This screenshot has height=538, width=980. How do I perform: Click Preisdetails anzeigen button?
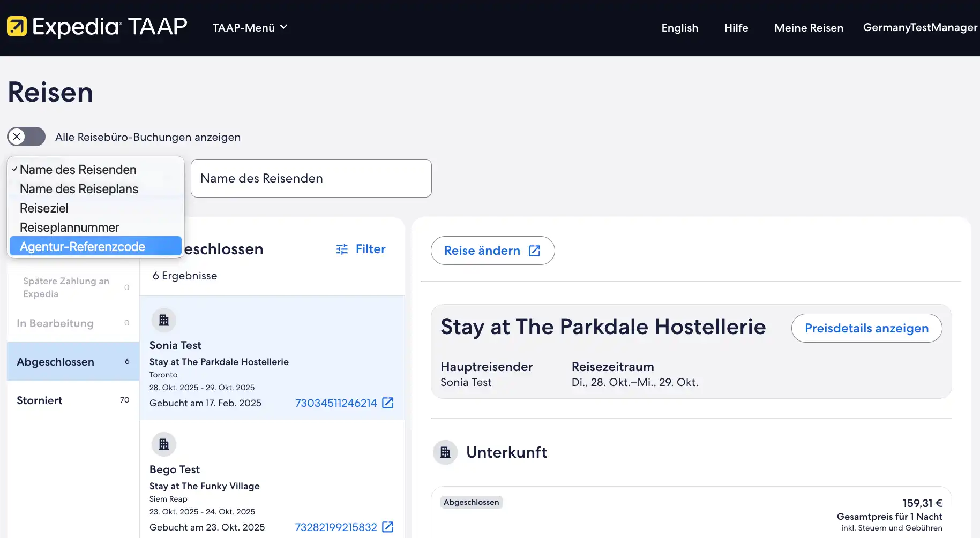(x=866, y=328)
